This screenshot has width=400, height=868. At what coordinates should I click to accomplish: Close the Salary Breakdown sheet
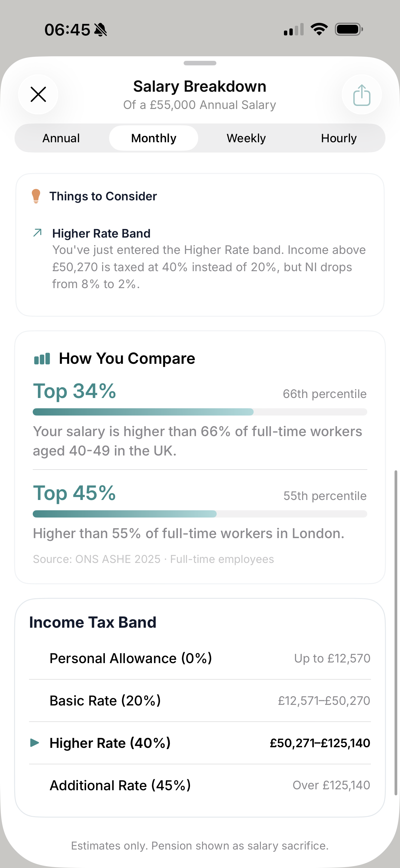pos(38,94)
